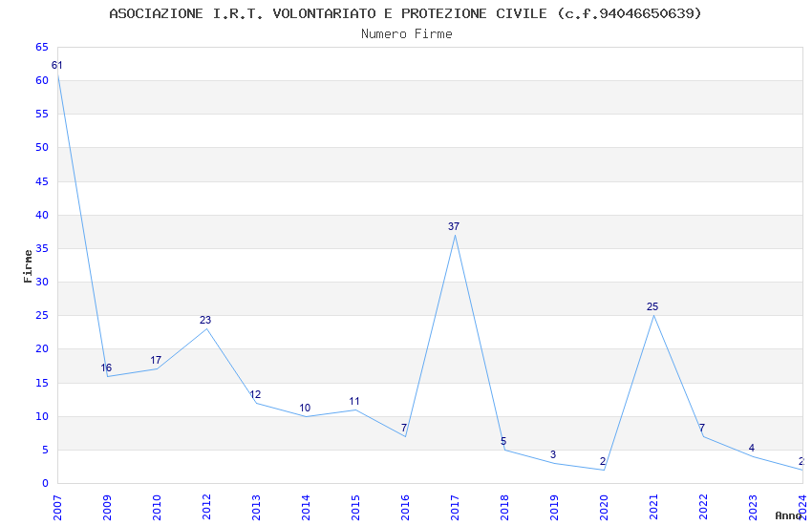Click the data point value 2 for 2020
This screenshot has width=812, height=525.
pyautogui.click(x=603, y=461)
